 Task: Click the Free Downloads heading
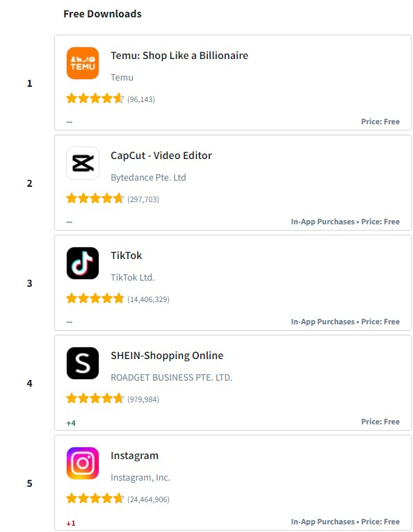coord(103,14)
